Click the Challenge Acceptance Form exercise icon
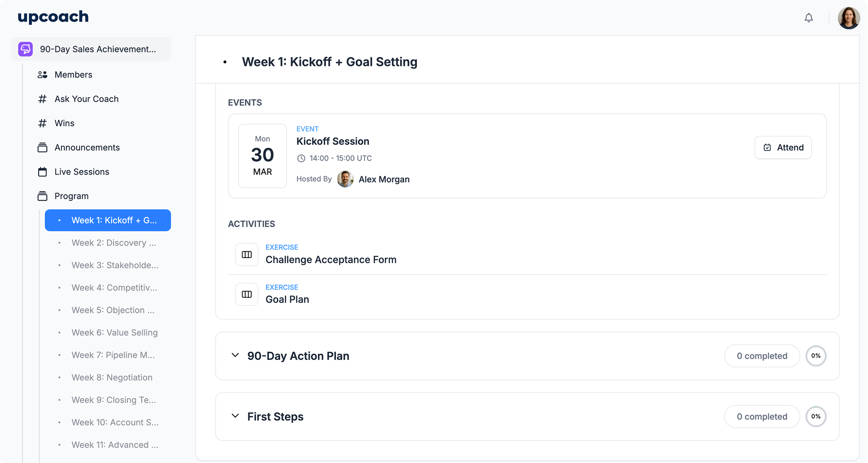Screen dimensions: 868x463 point(247,255)
